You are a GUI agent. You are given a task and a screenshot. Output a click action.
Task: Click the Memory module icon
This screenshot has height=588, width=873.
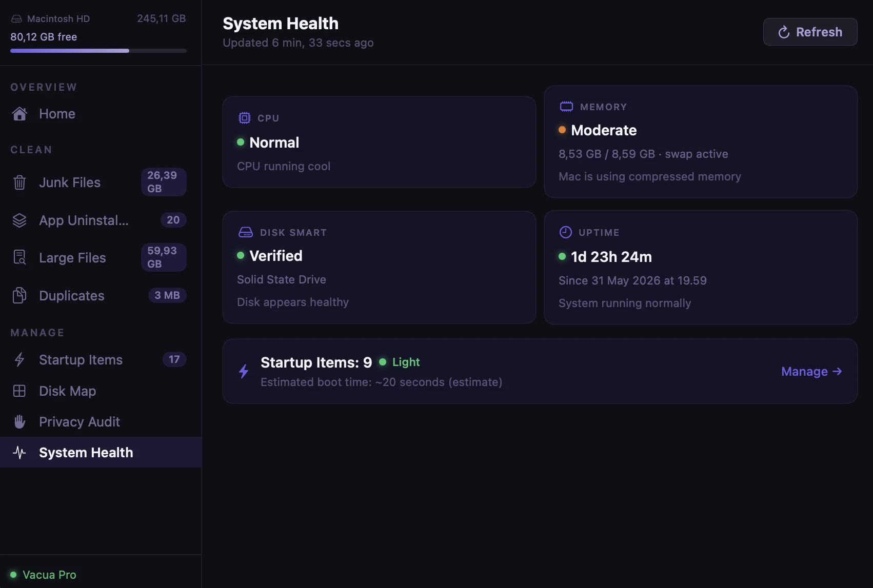[x=566, y=107]
